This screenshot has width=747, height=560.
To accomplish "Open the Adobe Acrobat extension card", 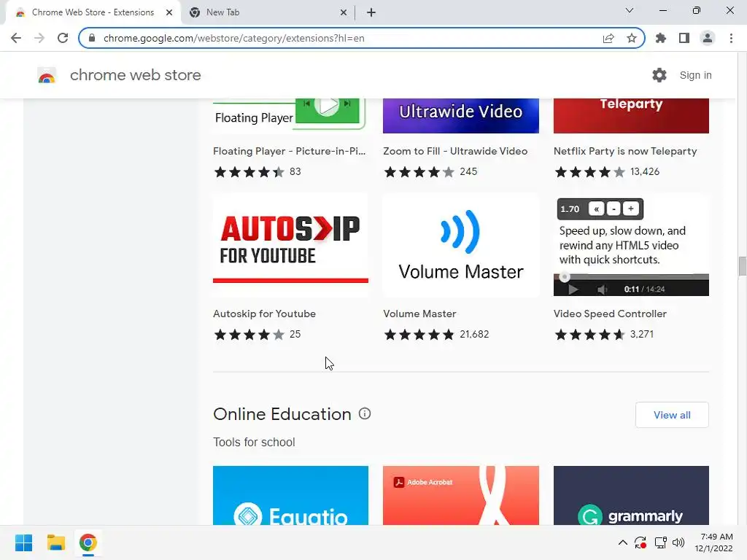I will [x=461, y=495].
